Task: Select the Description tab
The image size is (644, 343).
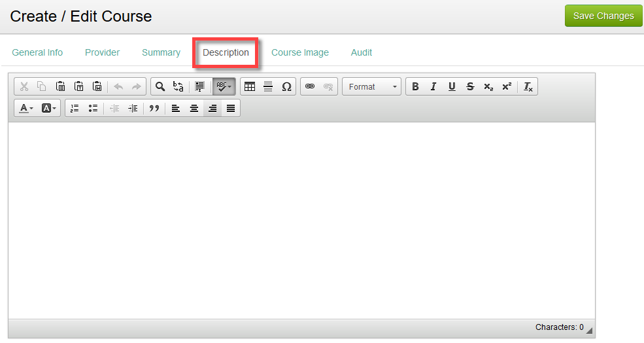Action: pyautogui.click(x=226, y=52)
